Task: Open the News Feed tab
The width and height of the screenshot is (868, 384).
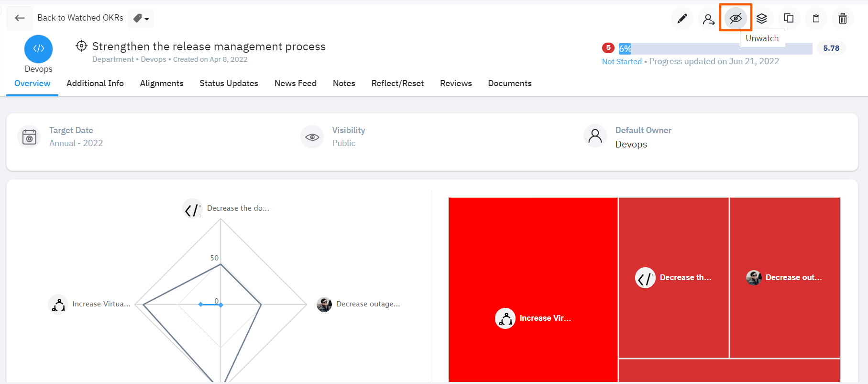Action: pyautogui.click(x=296, y=83)
